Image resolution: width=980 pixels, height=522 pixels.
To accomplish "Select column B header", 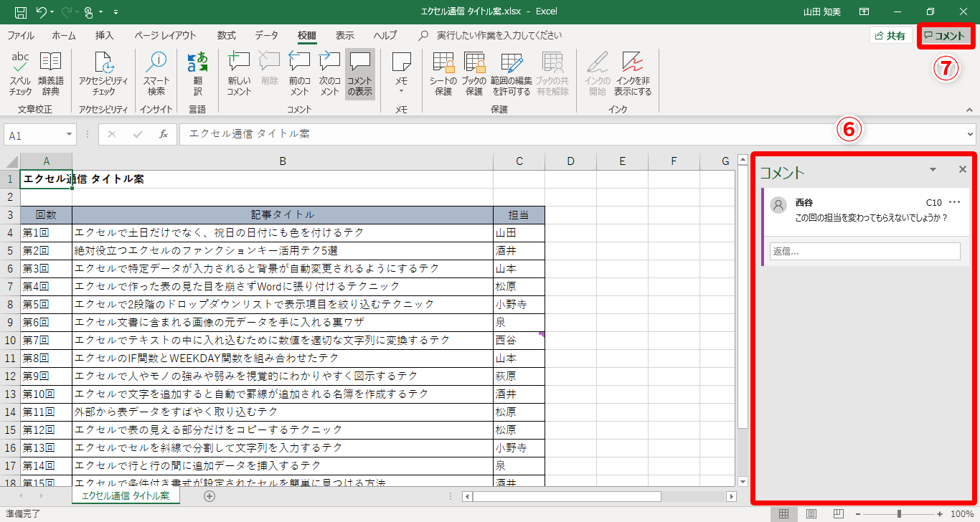I will click(283, 161).
